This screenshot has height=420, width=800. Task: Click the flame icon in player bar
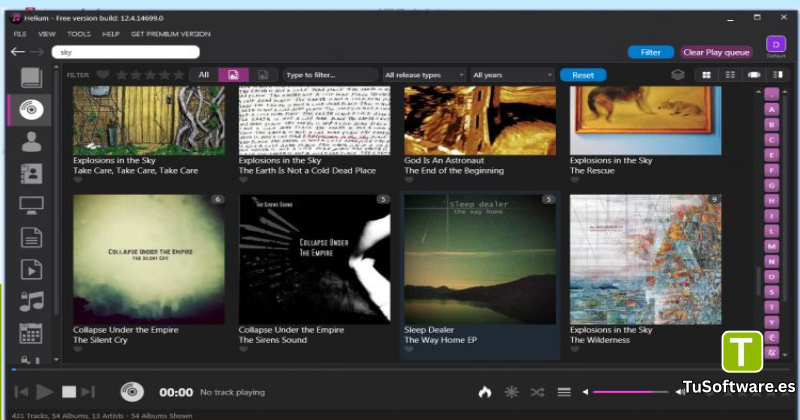[485, 392]
